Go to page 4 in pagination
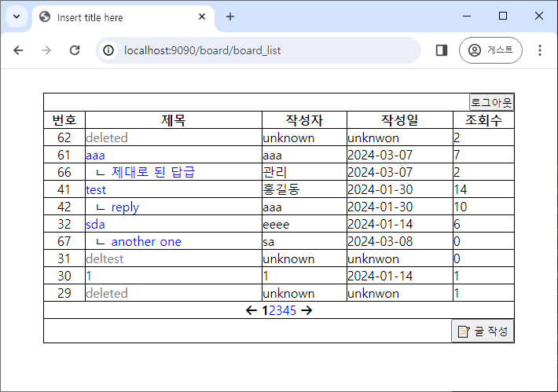Image resolution: width=558 pixels, height=392 pixels. tap(286, 311)
